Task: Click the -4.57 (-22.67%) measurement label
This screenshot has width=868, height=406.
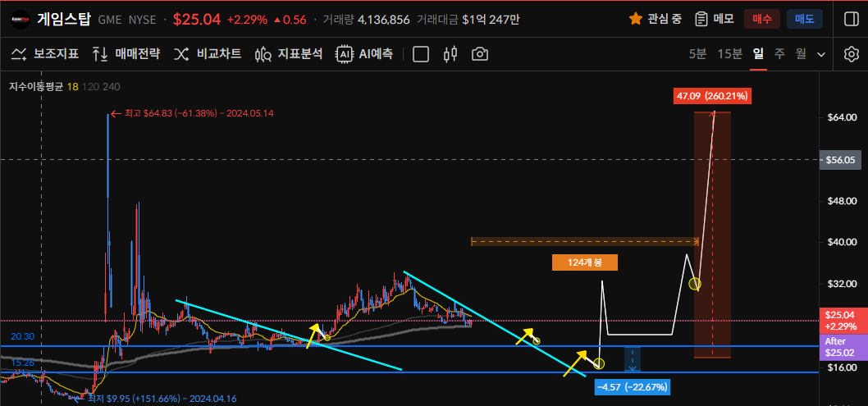Action: [x=633, y=386]
